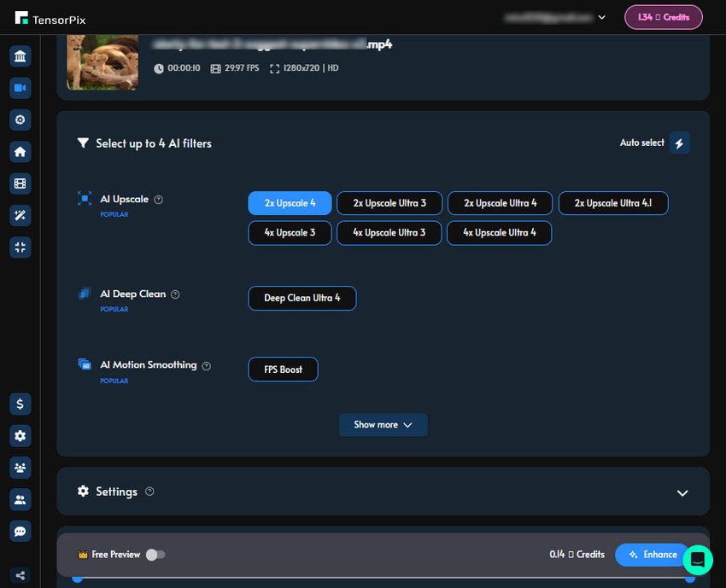
Task: Toggle the Free Preview switch
Action: pos(155,555)
